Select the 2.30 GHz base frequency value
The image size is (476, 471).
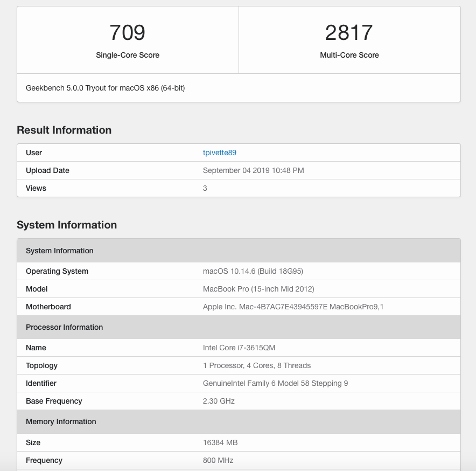(x=219, y=401)
